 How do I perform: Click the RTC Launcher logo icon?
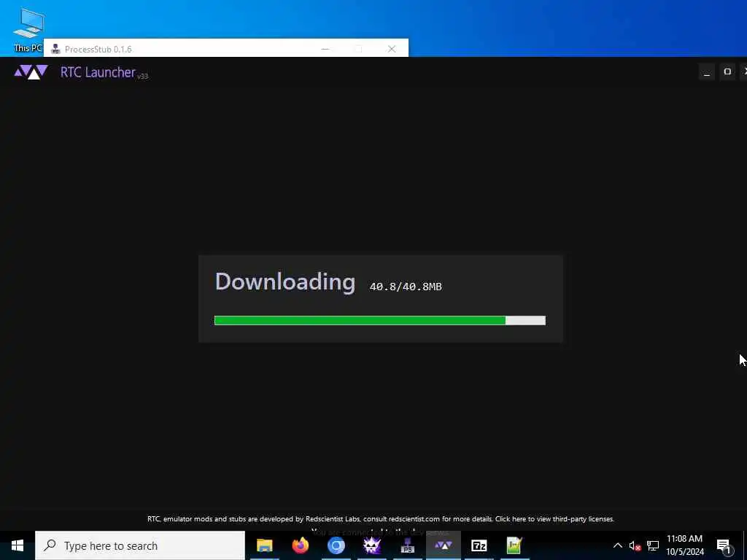tap(31, 72)
